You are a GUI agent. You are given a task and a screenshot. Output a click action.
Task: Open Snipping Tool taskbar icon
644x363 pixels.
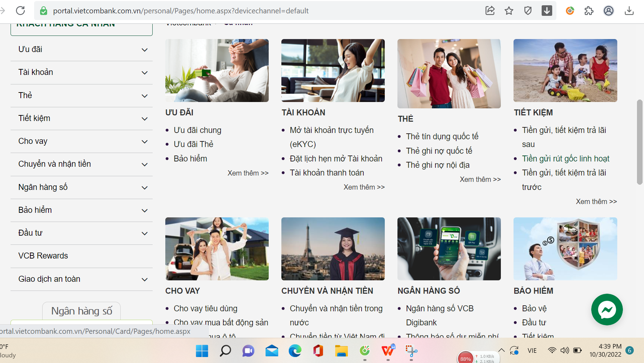pos(411,351)
